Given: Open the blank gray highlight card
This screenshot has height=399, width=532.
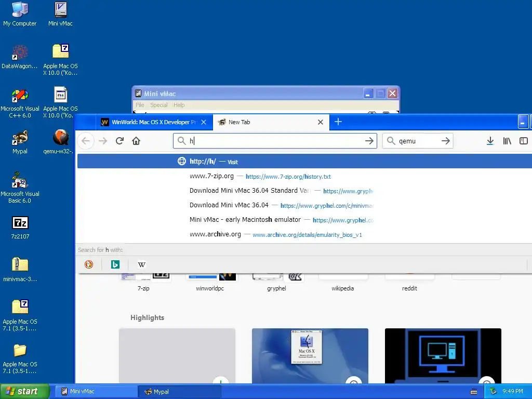Looking at the screenshot, I should (x=177, y=356).
